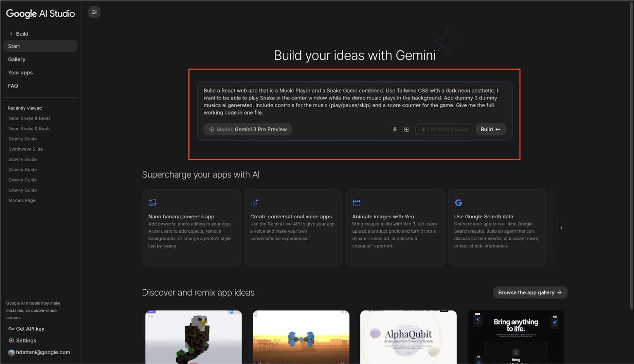Click I'm feeling lucky button

(444, 129)
